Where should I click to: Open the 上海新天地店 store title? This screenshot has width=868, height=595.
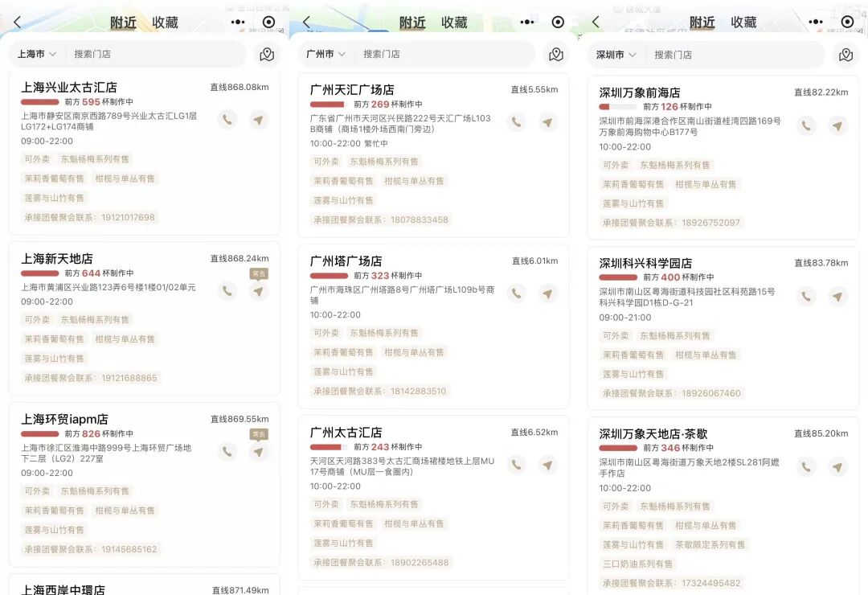(57, 259)
